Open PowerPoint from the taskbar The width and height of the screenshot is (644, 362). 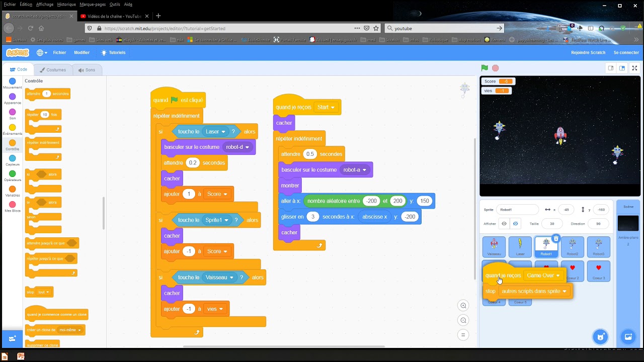click(x=21, y=356)
